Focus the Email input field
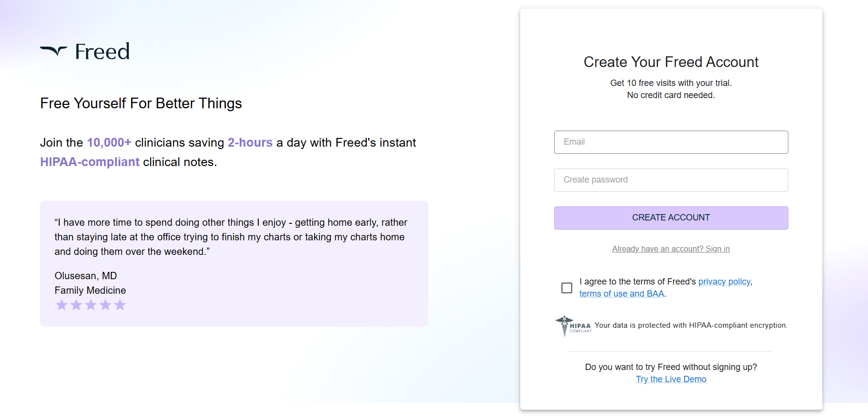 point(671,142)
